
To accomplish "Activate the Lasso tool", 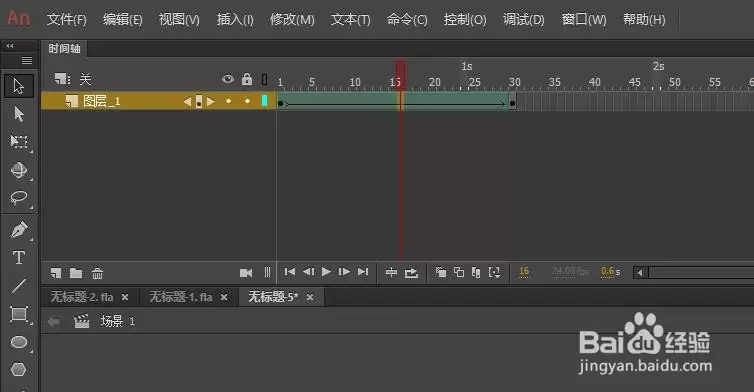I will click(19, 198).
